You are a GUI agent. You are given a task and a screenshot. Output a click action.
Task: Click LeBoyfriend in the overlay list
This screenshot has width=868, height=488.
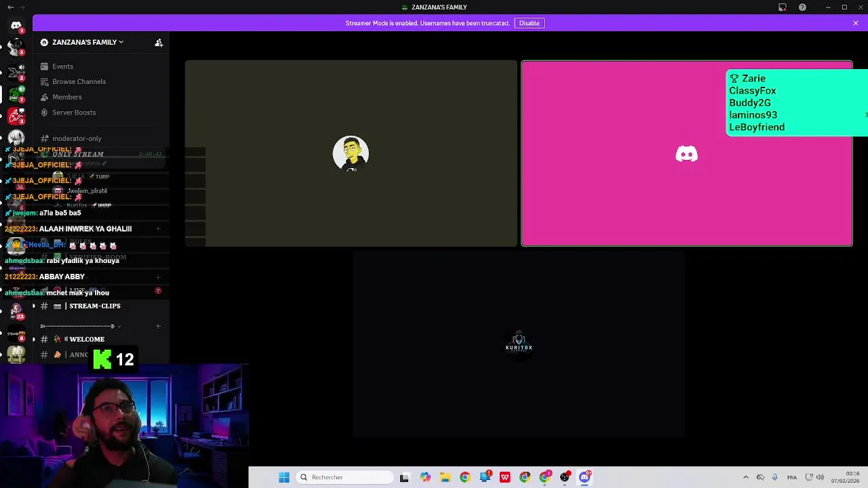pyautogui.click(x=757, y=127)
